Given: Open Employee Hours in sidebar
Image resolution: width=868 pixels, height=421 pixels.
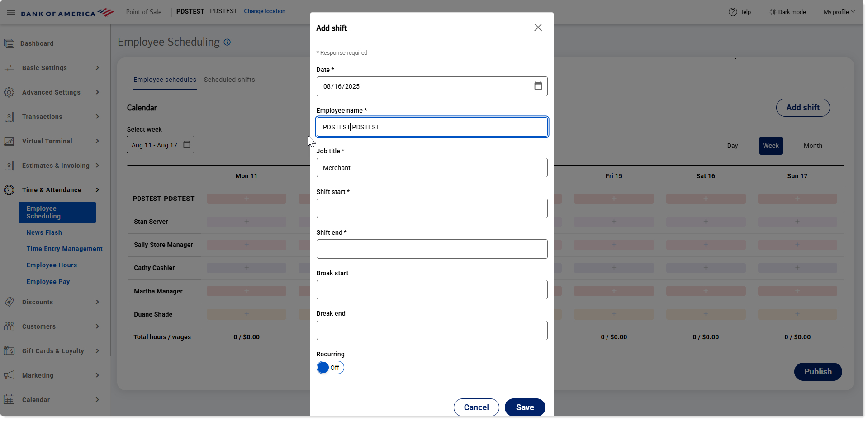Looking at the screenshot, I should click(52, 265).
